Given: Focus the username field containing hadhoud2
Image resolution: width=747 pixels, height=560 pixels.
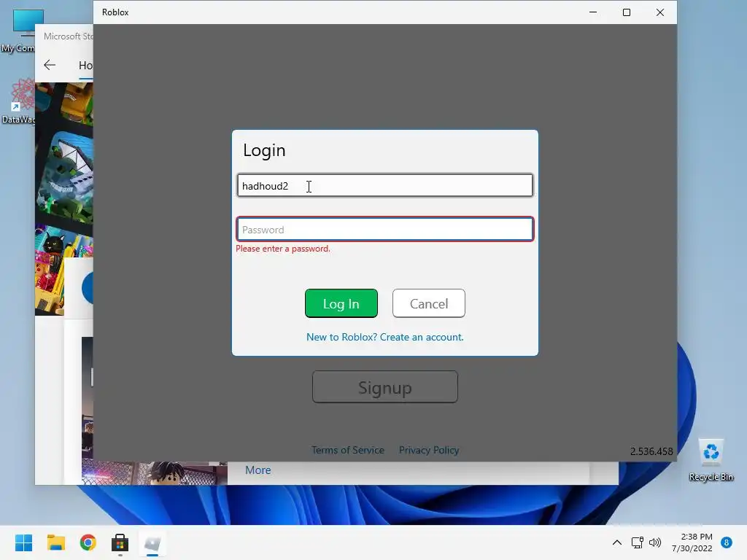Looking at the screenshot, I should tap(385, 185).
